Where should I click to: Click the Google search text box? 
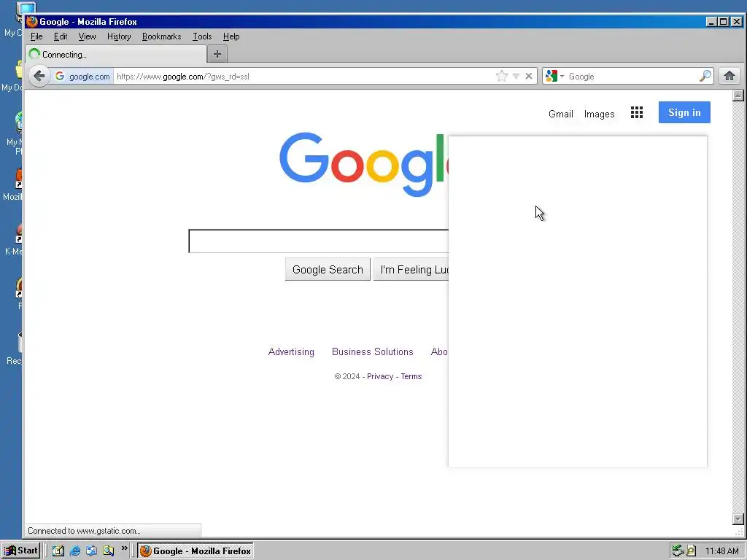318,241
